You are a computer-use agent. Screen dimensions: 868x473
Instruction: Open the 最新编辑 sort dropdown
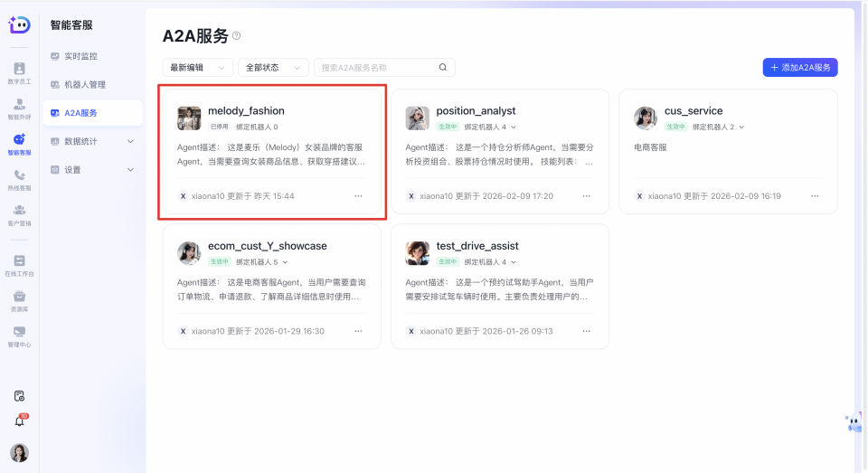click(197, 68)
